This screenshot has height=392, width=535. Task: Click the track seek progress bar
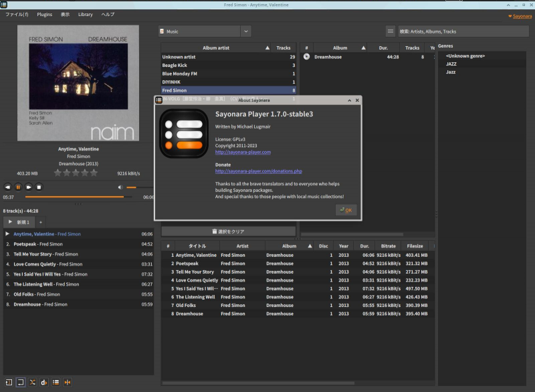click(x=77, y=197)
